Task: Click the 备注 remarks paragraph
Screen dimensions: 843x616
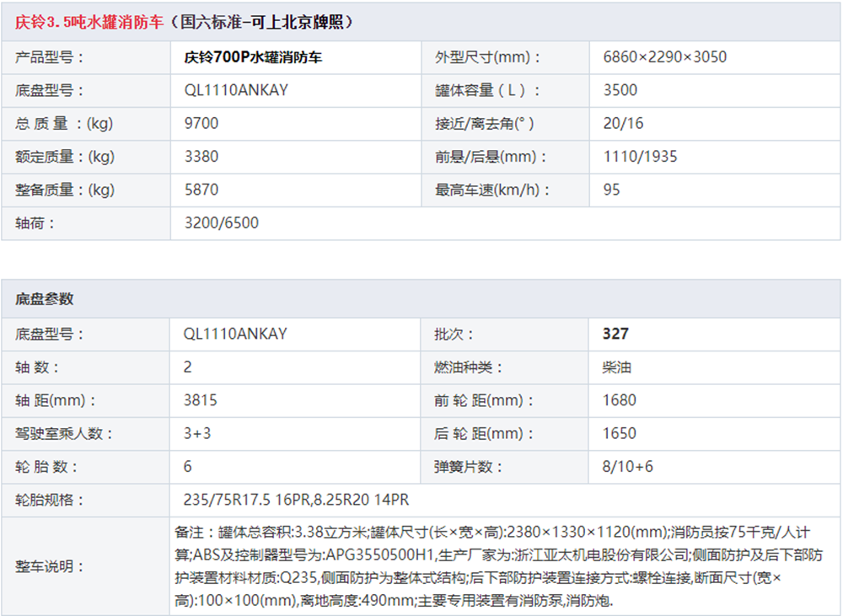Action: point(498,566)
